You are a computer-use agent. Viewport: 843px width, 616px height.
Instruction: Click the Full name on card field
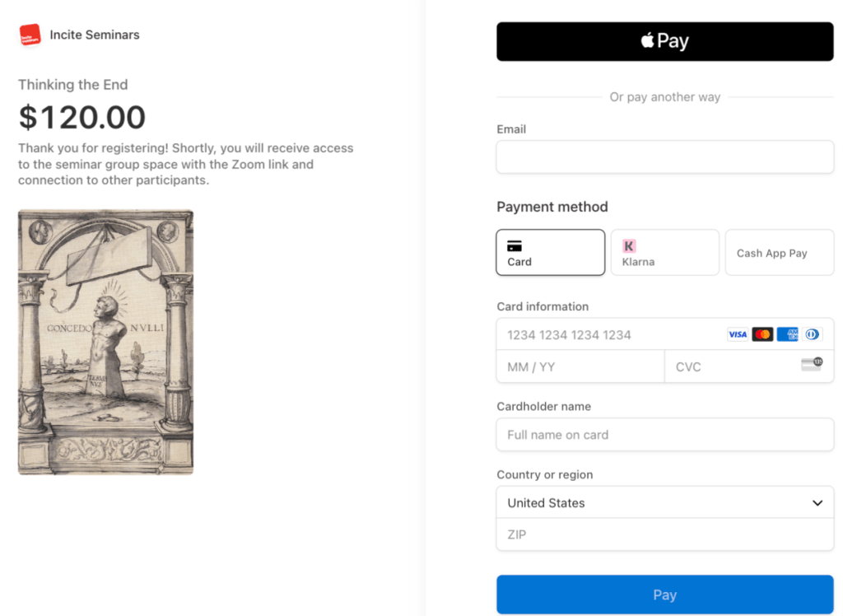click(x=664, y=435)
